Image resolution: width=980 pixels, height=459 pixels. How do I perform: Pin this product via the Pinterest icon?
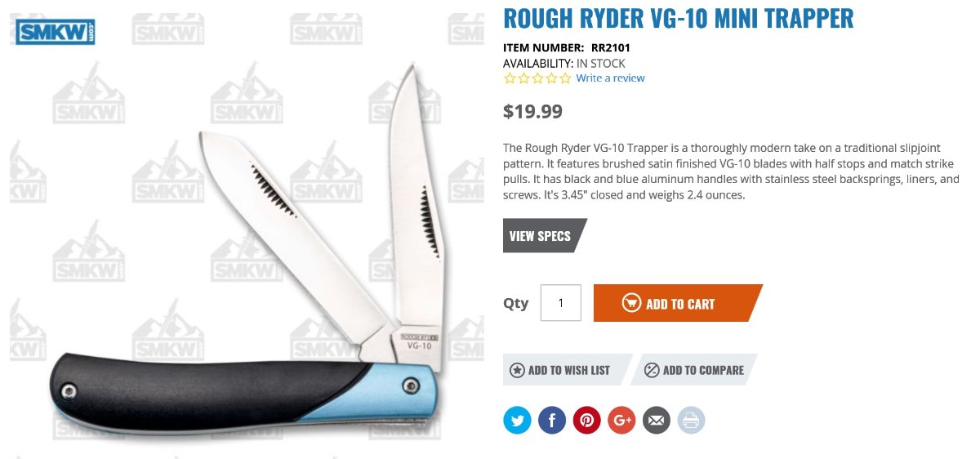tap(586, 421)
